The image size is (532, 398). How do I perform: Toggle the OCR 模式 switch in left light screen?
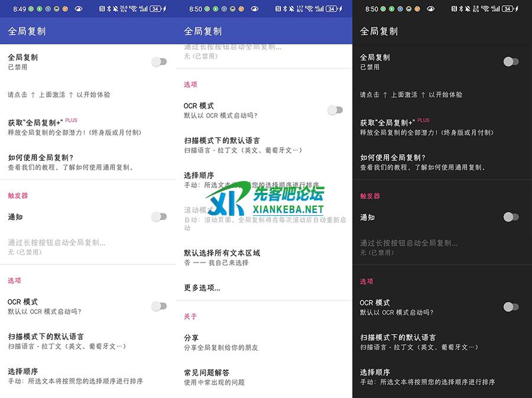click(x=158, y=306)
